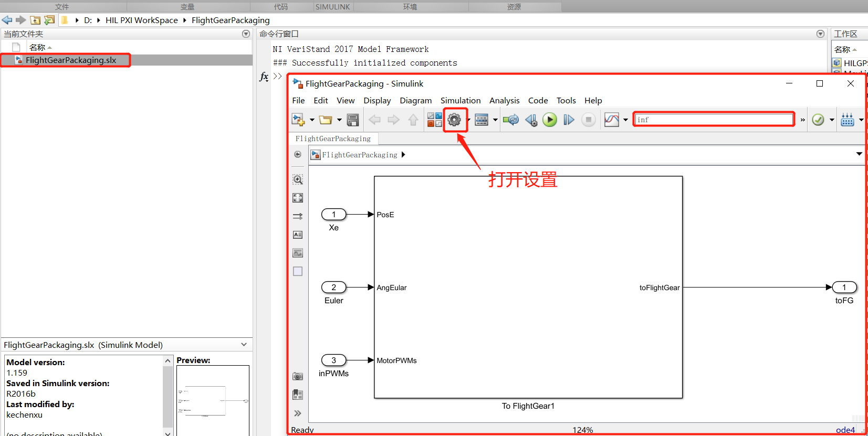868x436 pixels.
Task: Click the Sample Time Display arrows icon
Action: pos(298,216)
